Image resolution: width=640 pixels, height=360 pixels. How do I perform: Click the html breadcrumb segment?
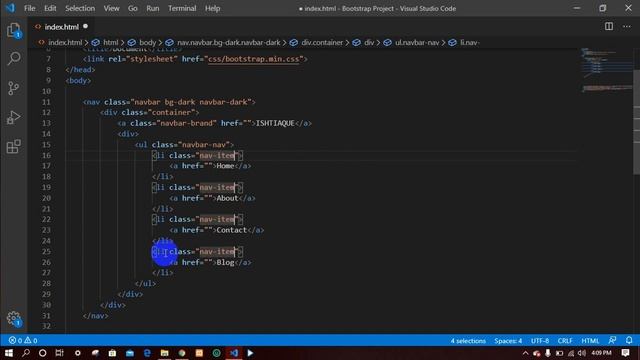[110, 42]
